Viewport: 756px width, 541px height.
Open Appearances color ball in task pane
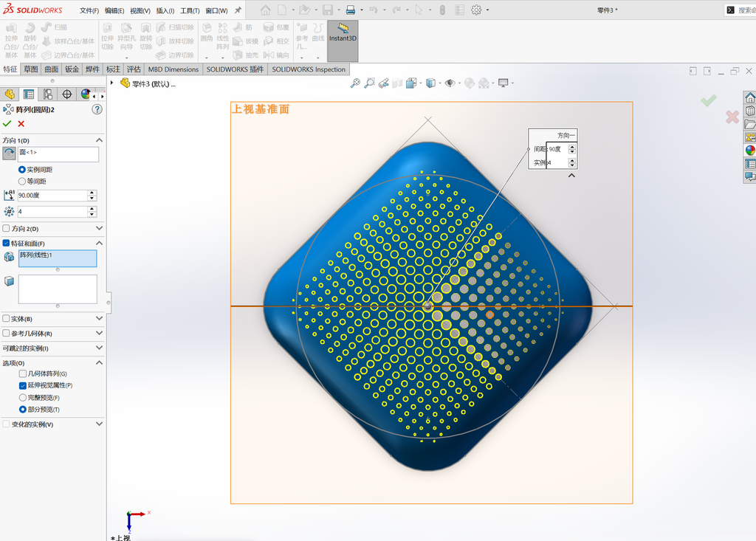[750, 150]
